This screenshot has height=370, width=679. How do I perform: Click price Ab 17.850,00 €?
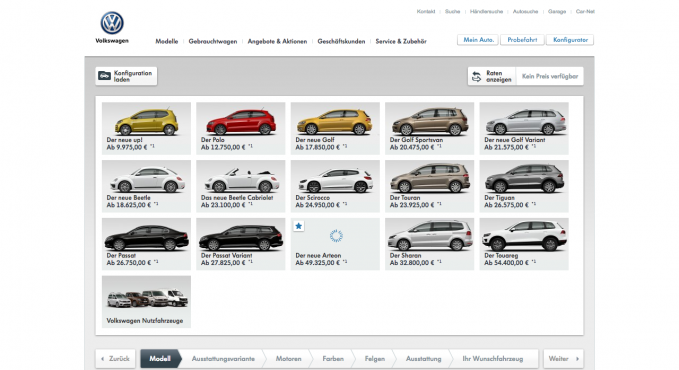tap(317, 147)
